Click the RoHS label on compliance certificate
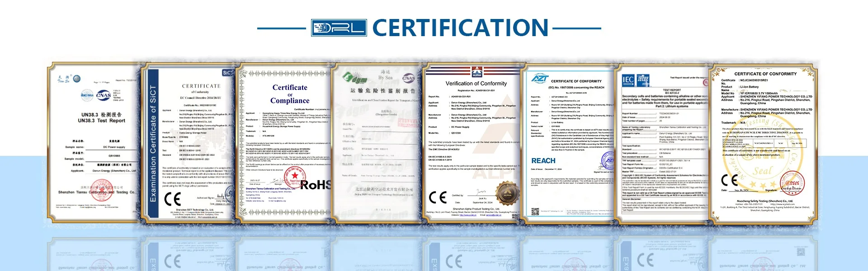 [316, 185]
